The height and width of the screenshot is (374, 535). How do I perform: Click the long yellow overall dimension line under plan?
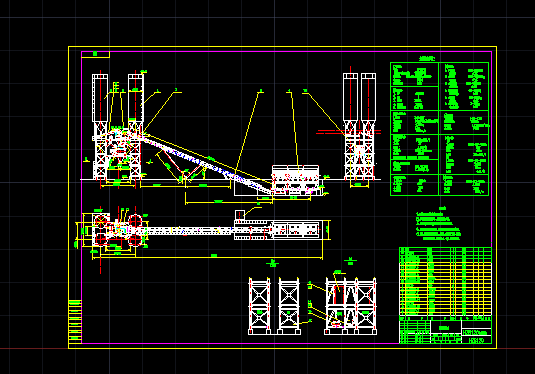tap(207, 257)
